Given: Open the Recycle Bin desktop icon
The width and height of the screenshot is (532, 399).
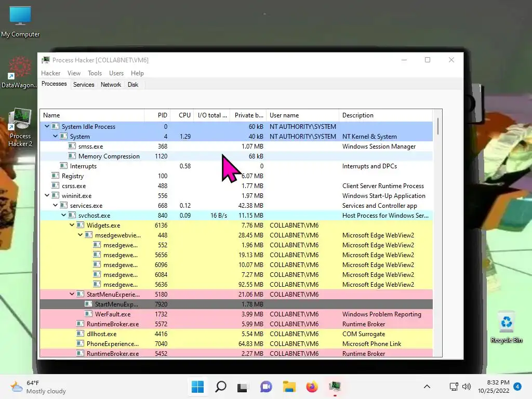Looking at the screenshot, I should pos(506,327).
